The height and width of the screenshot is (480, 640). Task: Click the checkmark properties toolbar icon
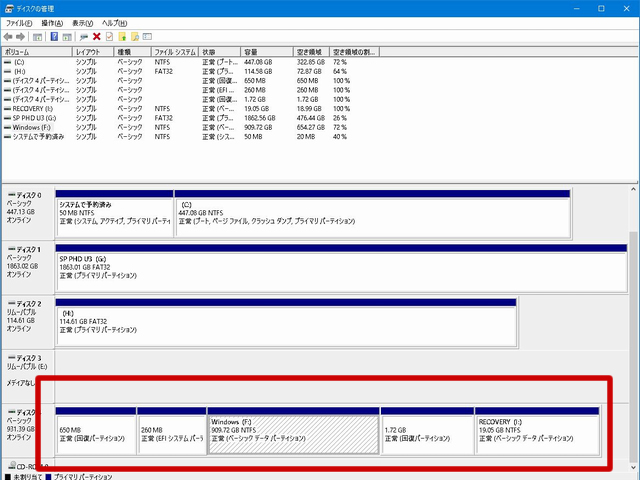click(x=108, y=36)
